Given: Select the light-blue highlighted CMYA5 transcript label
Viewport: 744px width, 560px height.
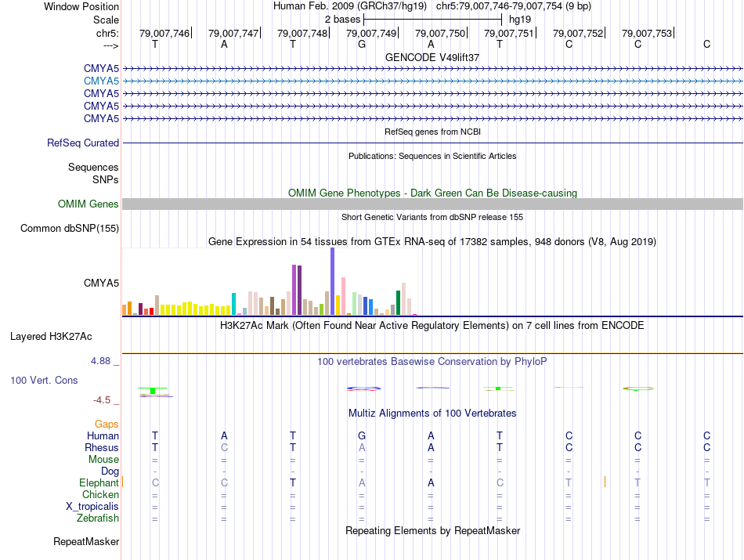Looking at the screenshot, I should (x=101, y=81).
